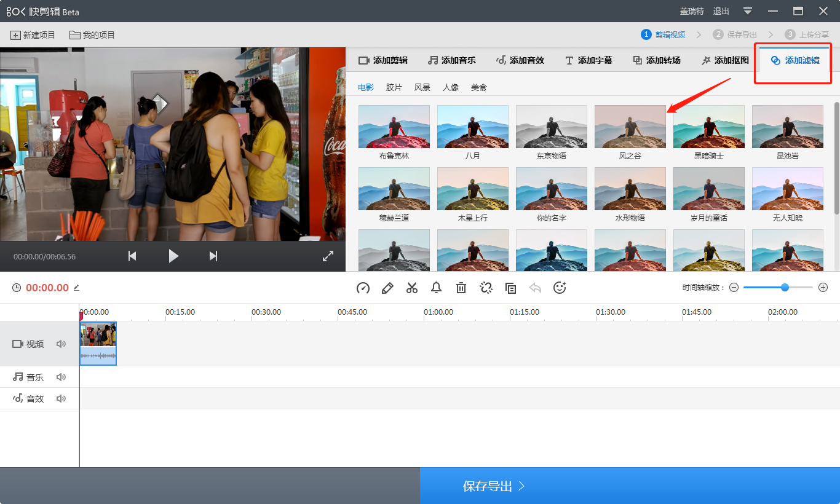The image size is (840, 504).
Task: Open the title bar dropdown triangle menu
Action: click(x=748, y=11)
